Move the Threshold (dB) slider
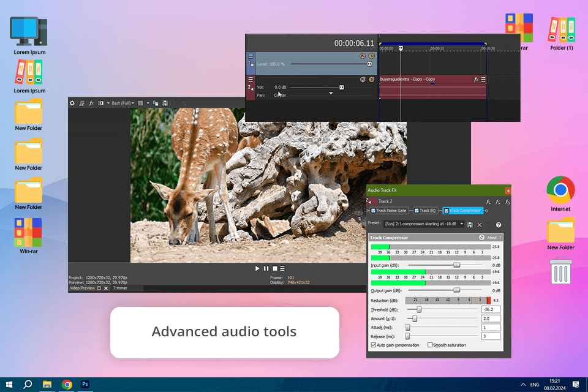This screenshot has width=588, height=392. [x=419, y=309]
